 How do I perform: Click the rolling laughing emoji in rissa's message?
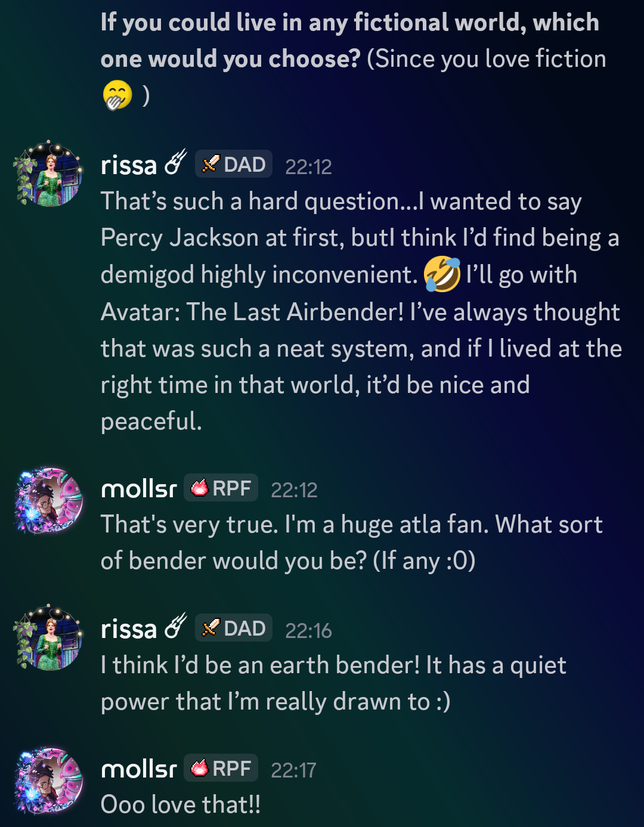(442, 275)
